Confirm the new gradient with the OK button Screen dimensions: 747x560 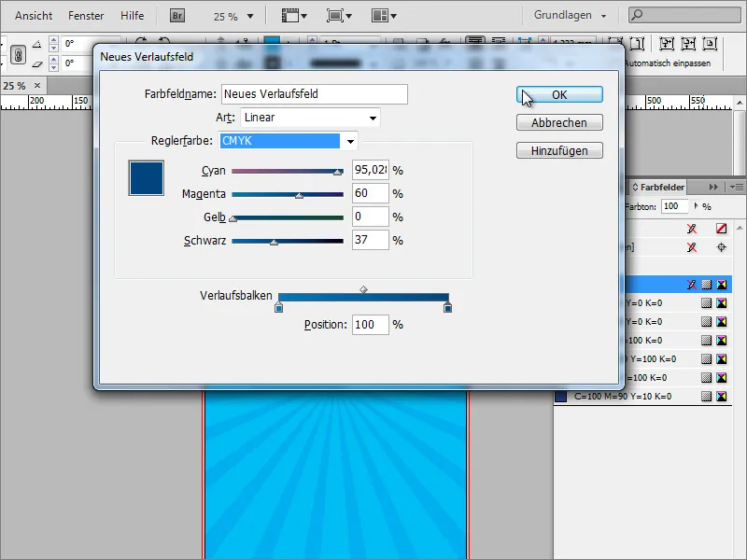[x=558, y=93]
